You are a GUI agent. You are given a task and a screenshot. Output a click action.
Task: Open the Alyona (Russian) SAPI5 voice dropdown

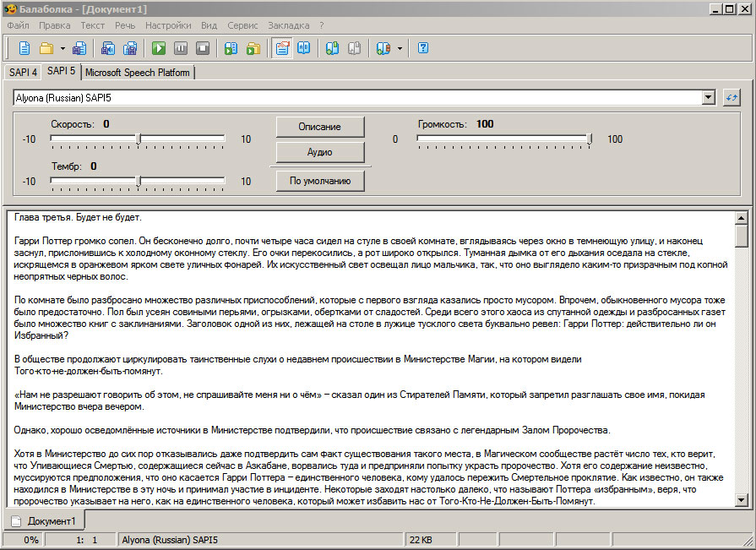coord(364,98)
